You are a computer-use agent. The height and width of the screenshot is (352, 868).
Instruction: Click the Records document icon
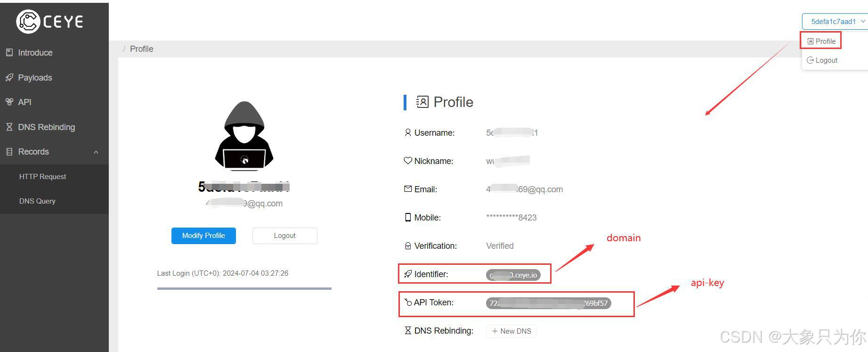[x=9, y=152]
